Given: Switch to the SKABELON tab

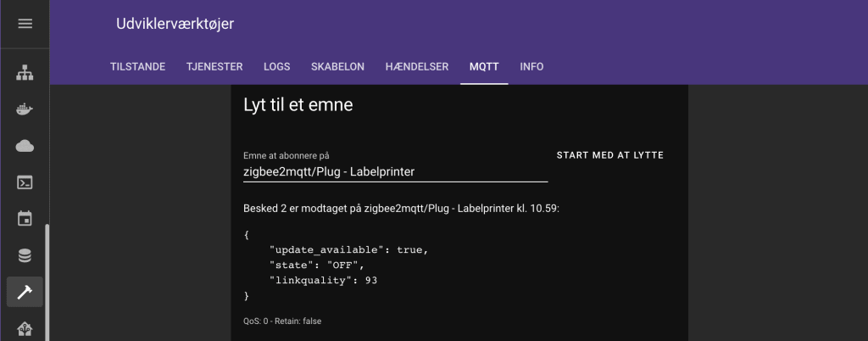Looking at the screenshot, I should (337, 67).
